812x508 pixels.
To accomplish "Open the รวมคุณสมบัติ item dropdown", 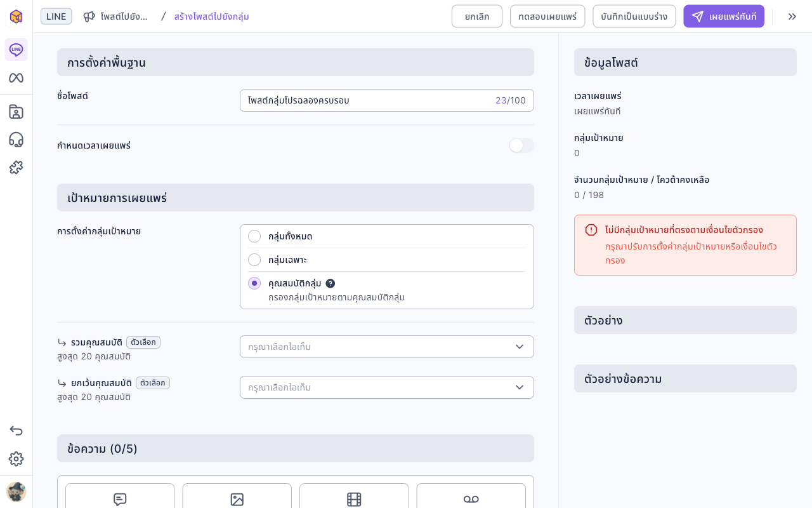I will [387, 347].
